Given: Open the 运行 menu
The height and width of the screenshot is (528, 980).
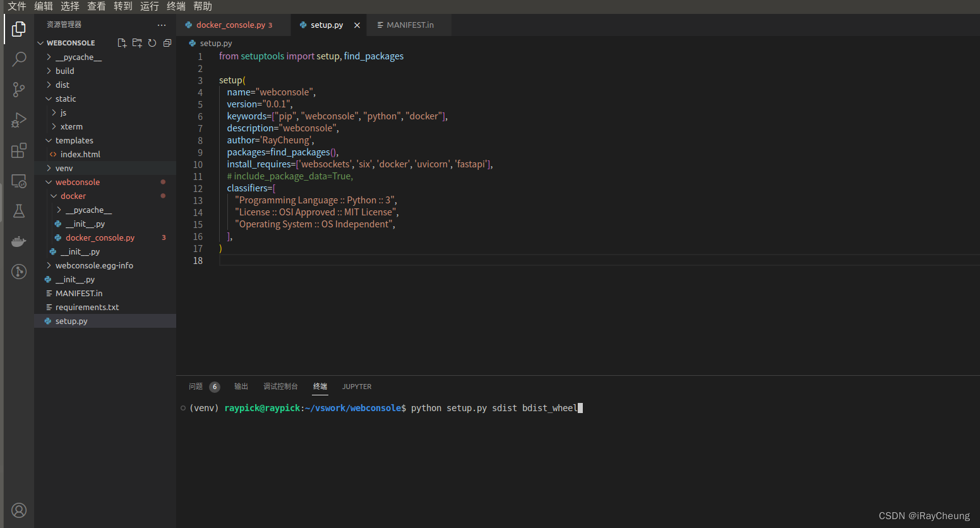Looking at the screenshot, I should [x=150, y=6].
